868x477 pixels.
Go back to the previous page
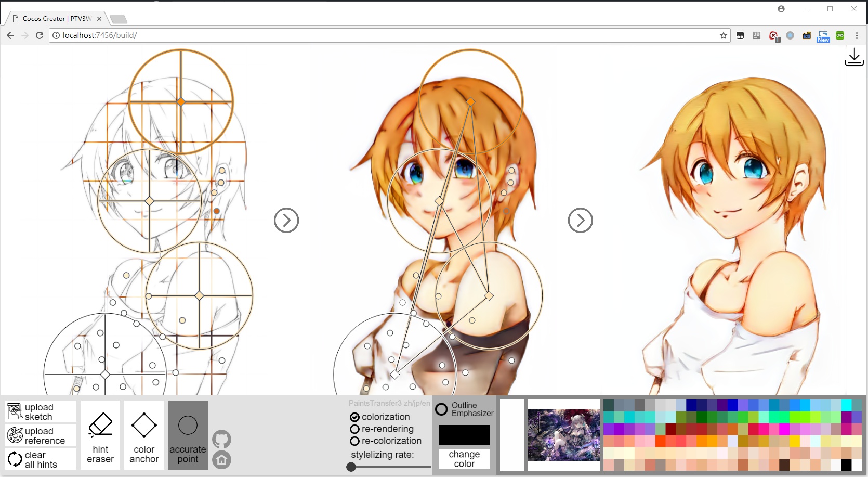coord(10,35)
